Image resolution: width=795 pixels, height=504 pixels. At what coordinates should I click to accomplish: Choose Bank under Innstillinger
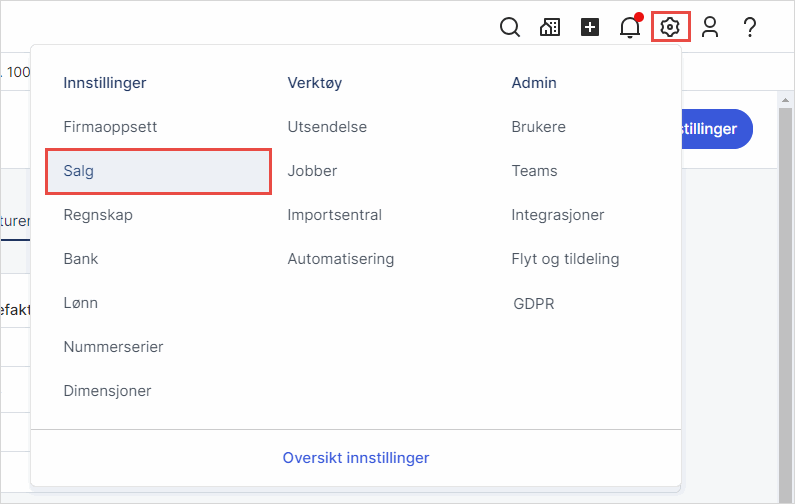click(81, 259)
